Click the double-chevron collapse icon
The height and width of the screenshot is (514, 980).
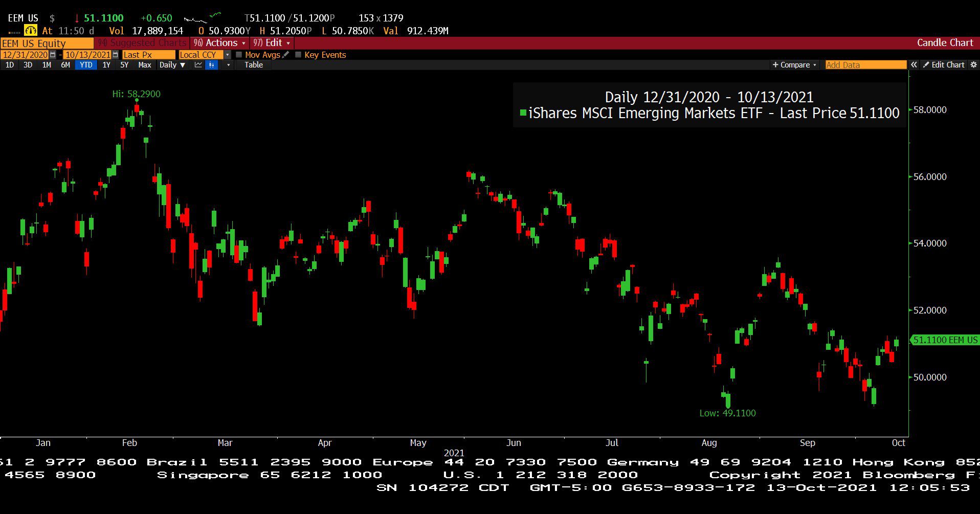coord(914,65)
